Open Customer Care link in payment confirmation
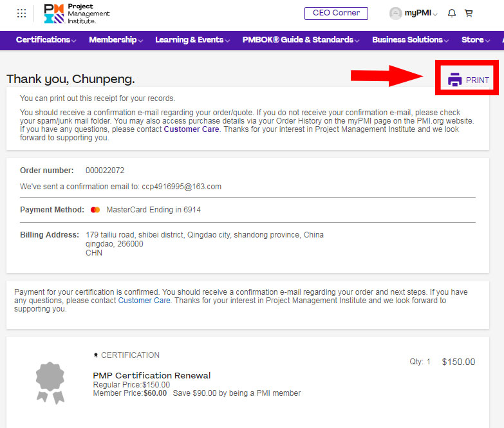This screenshot has height=428, width=504. [x=144, y=301]
